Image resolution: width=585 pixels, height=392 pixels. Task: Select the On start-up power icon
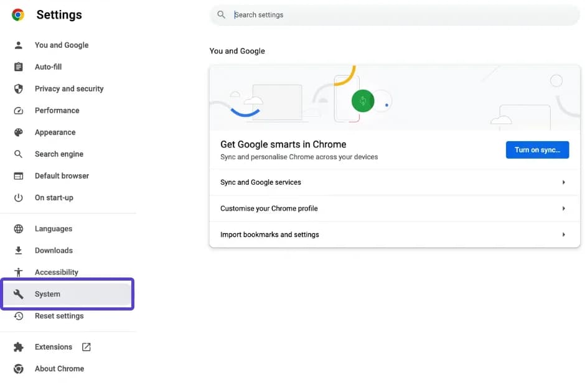click(x=18, y=197)
